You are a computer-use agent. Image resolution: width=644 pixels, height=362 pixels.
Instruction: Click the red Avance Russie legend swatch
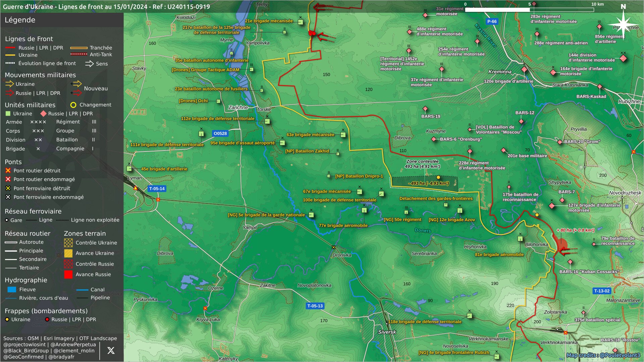[68, 275]
